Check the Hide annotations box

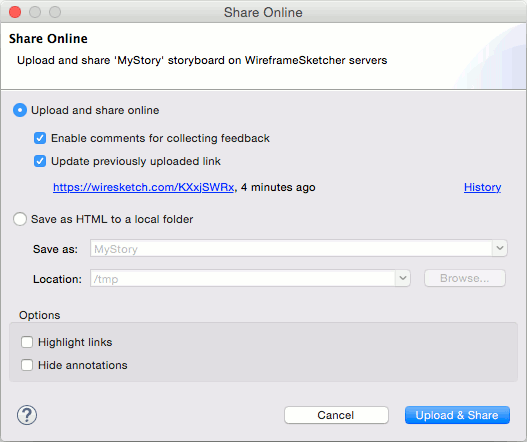pyautogui.click(x=27, y=365)
